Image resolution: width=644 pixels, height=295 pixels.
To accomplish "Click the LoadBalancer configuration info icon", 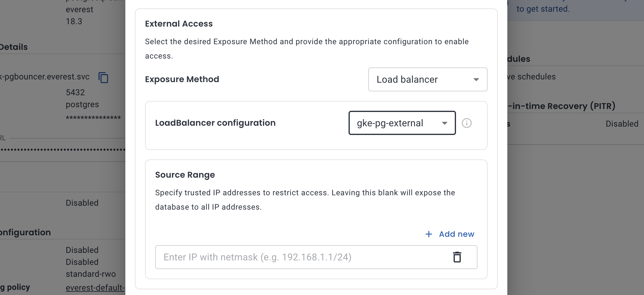I will click(467, 123).
